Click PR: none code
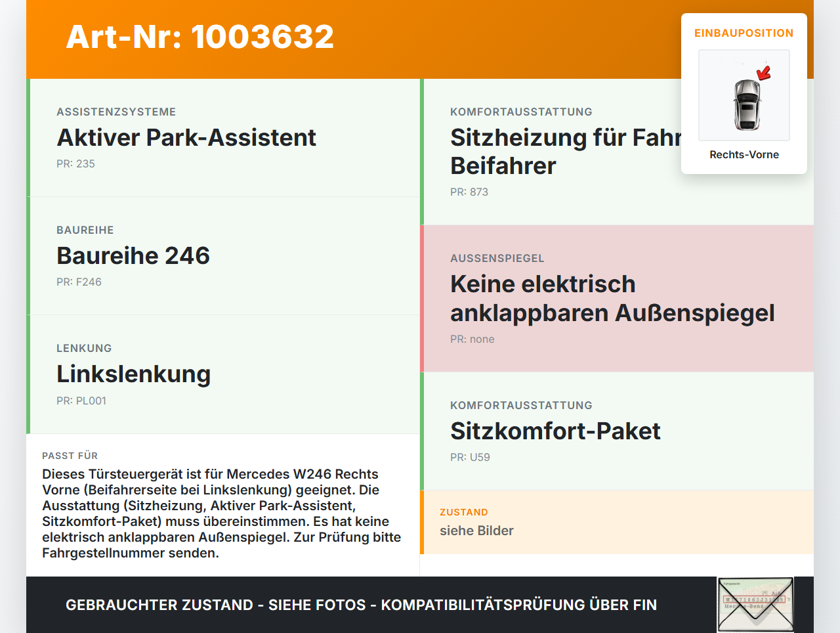This screenshot has height=633, width=840. 472,339
